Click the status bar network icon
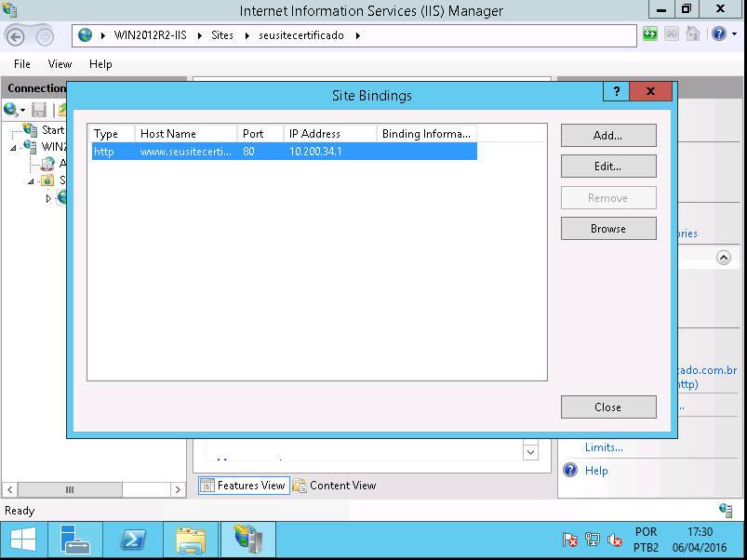 pos(726,510)
